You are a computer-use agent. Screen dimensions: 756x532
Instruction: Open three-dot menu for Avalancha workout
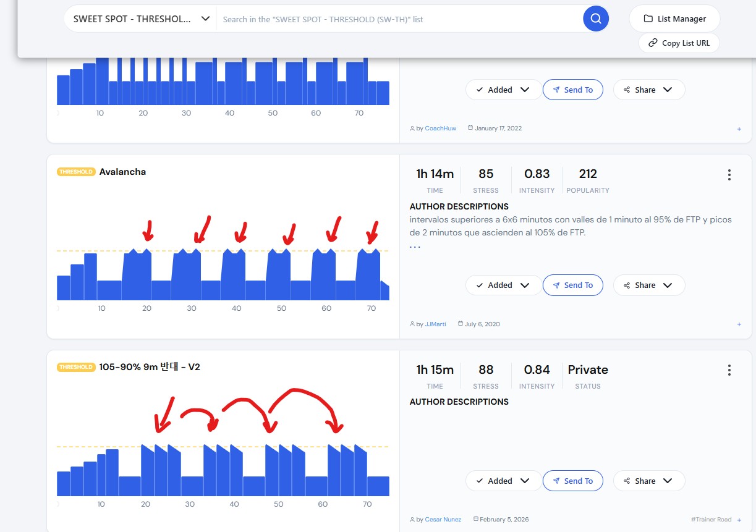click(x=729, y=175)
